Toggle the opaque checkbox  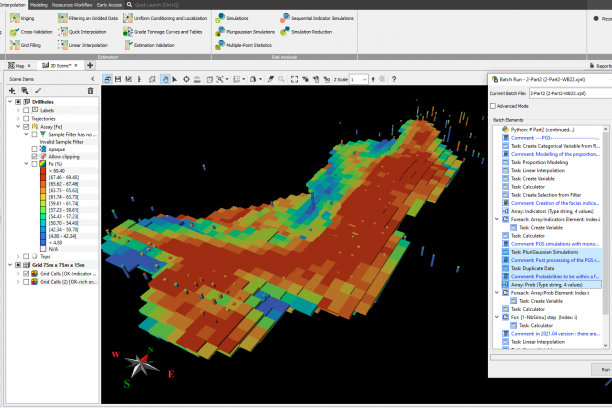[x=34, y=149]
